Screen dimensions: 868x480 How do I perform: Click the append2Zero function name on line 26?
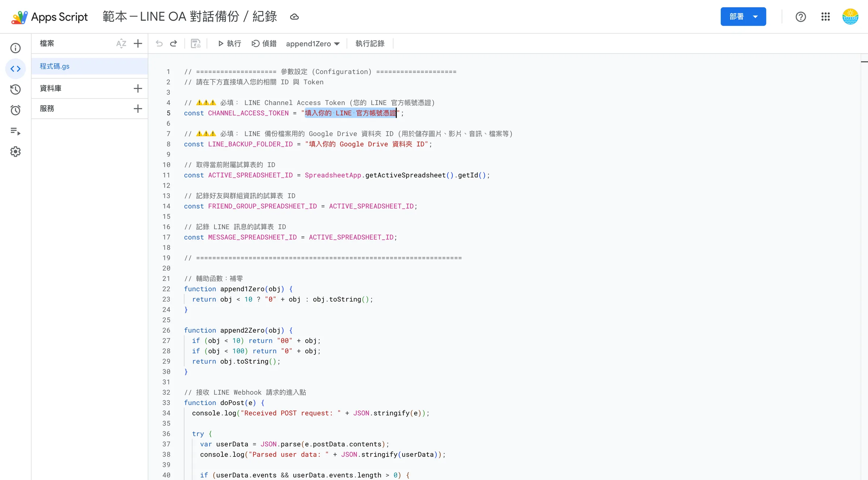[242, 330]
